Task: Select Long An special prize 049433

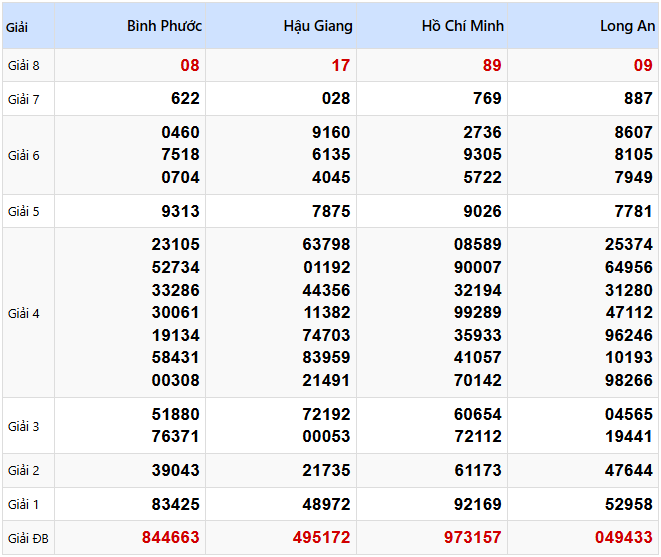Action: click(623, 538)
